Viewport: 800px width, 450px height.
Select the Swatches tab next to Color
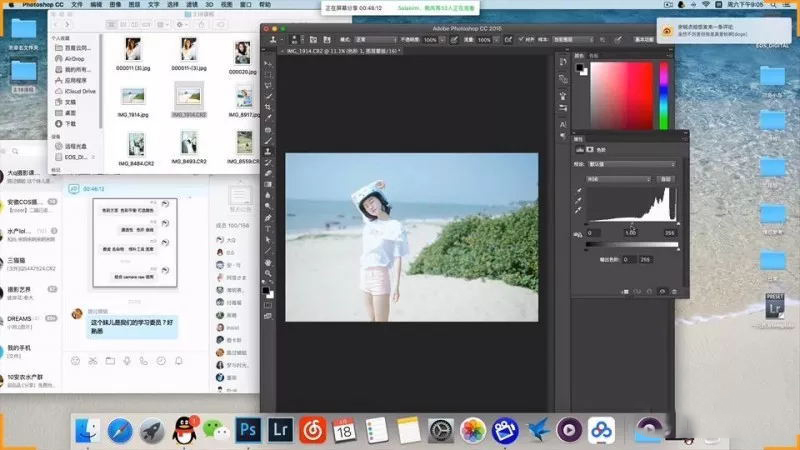pyautogui.click(x=593, y=56)
